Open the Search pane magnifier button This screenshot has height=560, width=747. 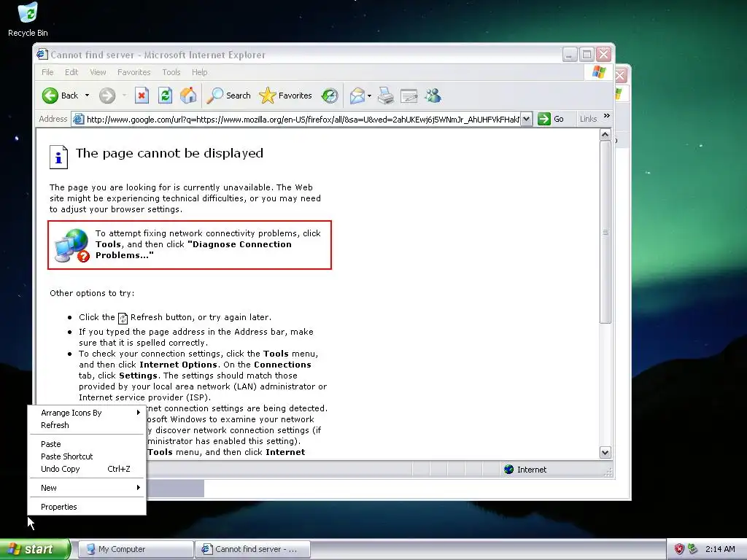click(x=229, y=96)
